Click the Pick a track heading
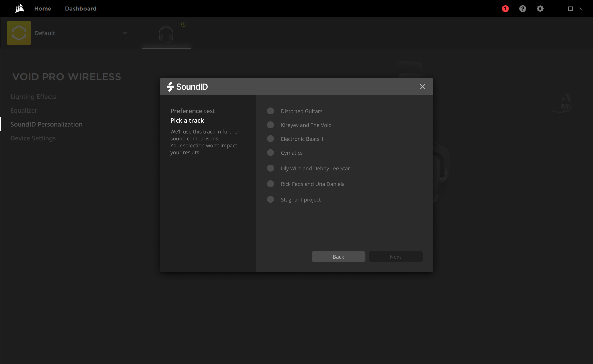Viewport: 593px width, 364px height. [x=187, y=120]
